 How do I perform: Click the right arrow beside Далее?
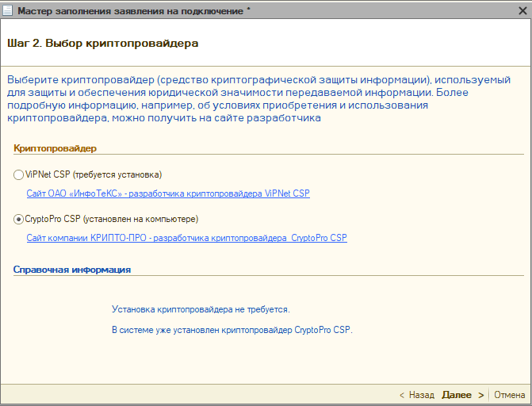[x=481, y=394]
